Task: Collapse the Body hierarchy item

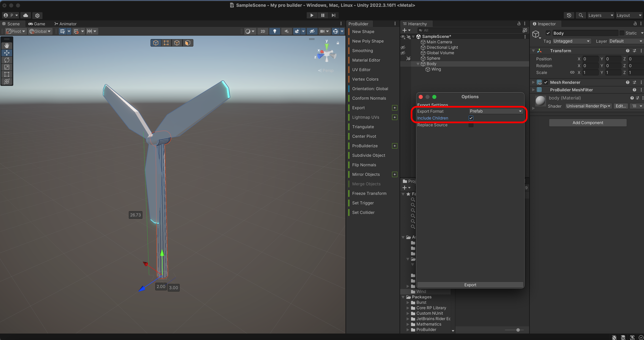Action: (418, 64)
